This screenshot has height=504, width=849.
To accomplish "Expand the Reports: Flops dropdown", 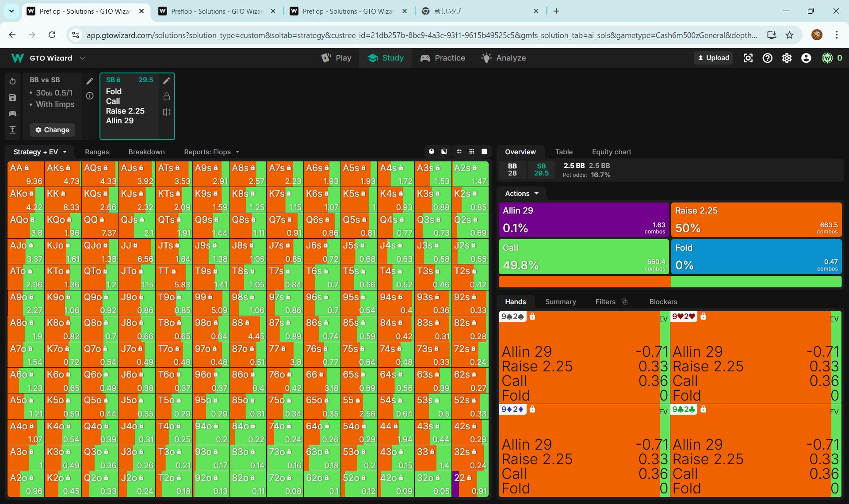I will coord(211,152).
